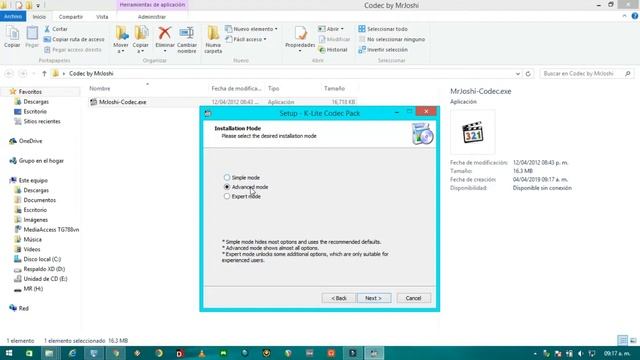The height and width of the screenshot is (360, 640).
Task: Click the Explorer up-arrow navigation button
Action: (x=44, y=73)
